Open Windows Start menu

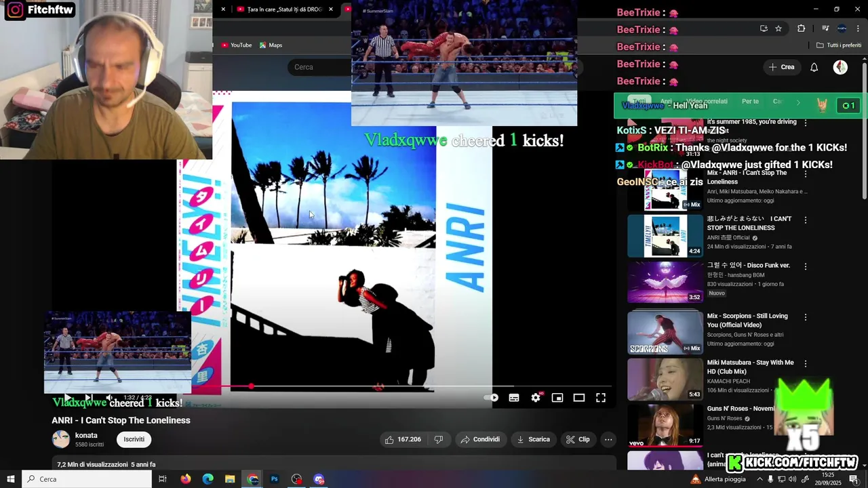[x=11, y=479]
